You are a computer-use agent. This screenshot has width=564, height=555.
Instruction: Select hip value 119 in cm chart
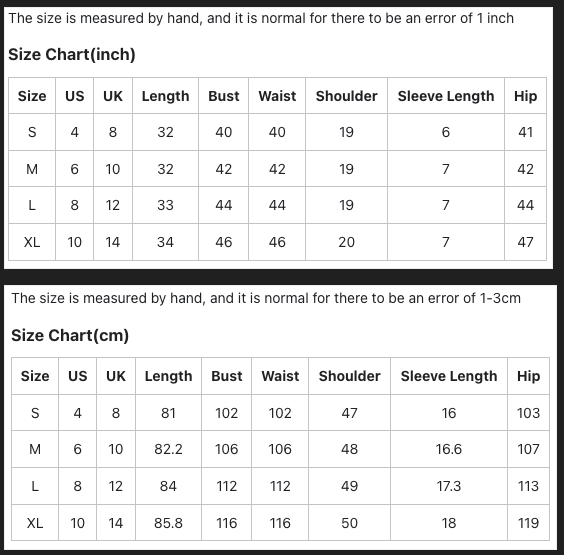pyautogui.click(x=528, y=523)
